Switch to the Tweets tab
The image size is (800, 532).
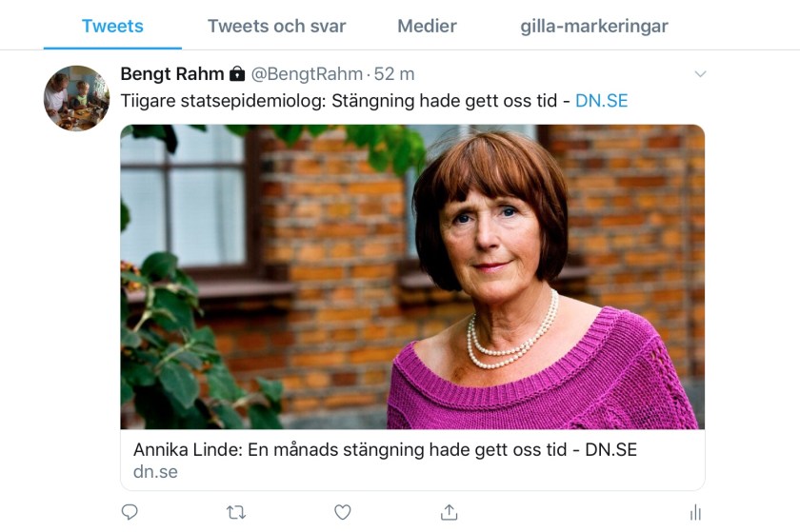pyautogui.click(x=112, y=26)
